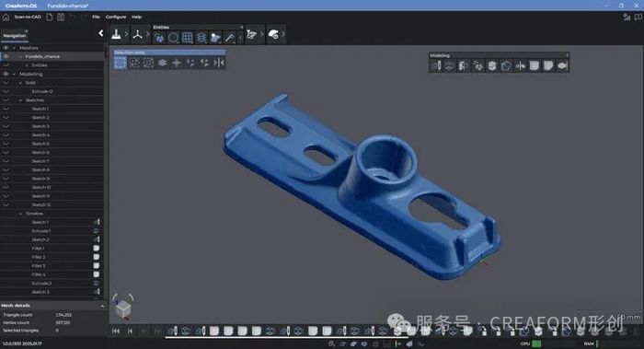Screen dimensions: 644x349
Task: Expand the Entities tree node
Action: point(27,65)
